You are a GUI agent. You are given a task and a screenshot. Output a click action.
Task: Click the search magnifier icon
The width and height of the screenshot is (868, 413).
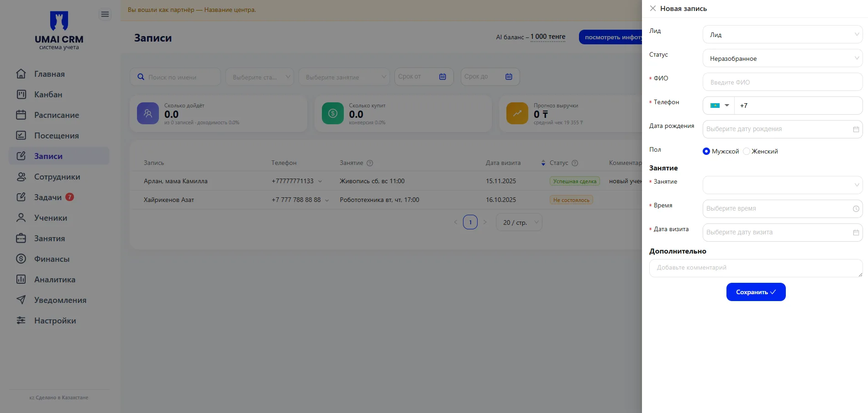(141, 77)
